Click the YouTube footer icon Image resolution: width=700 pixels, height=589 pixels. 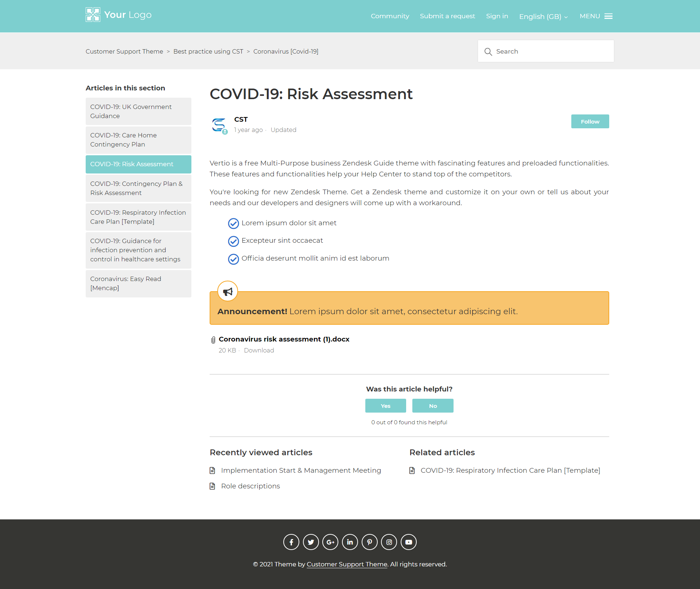pos(409,542)
